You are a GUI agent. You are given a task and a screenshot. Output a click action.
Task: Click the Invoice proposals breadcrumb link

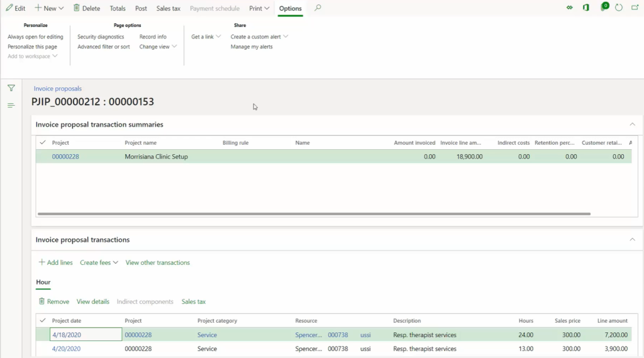coord(58,89)
